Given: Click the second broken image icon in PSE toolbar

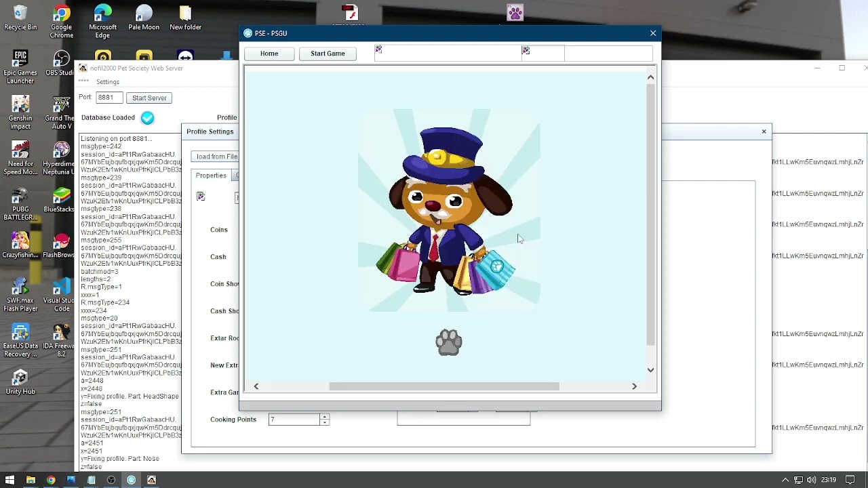Looking at the screenshot, I should [x=526, y=50].
